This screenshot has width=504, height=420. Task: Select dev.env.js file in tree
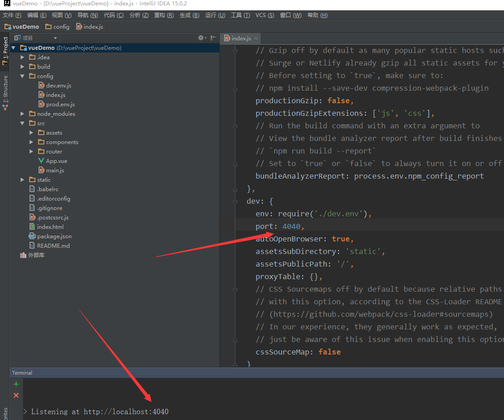pyautogui.click(x=55, y=86)
